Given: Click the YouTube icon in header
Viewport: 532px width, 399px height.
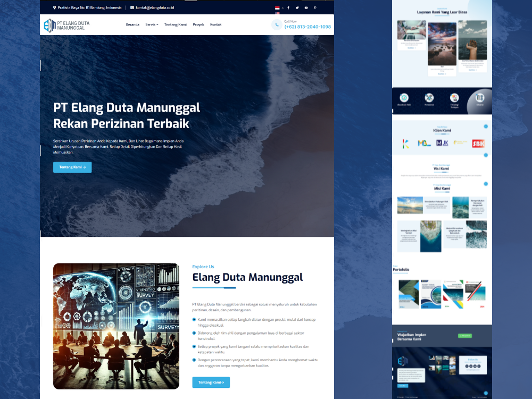Looking at the screenshot, I should click(306, 8).
